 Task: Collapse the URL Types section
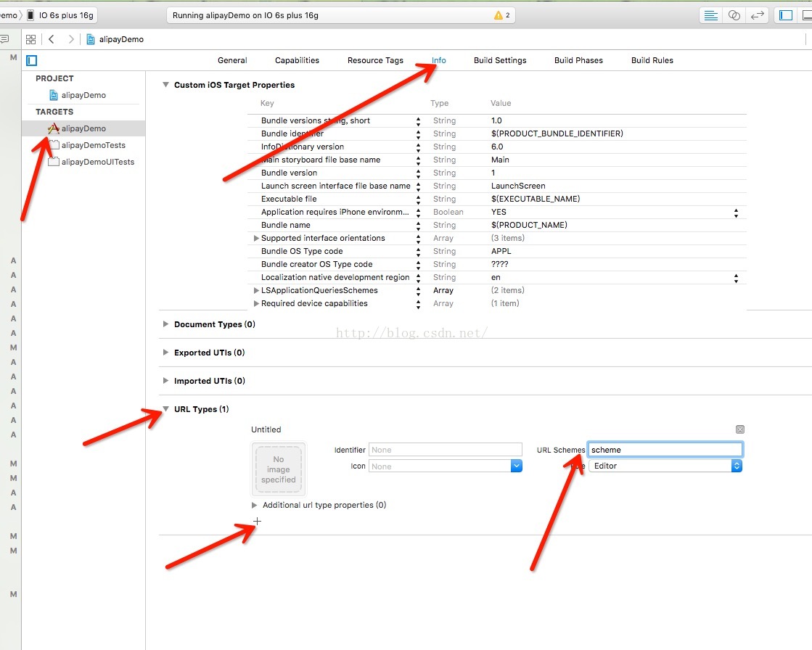pyautogui.click(x=165, y=409)
